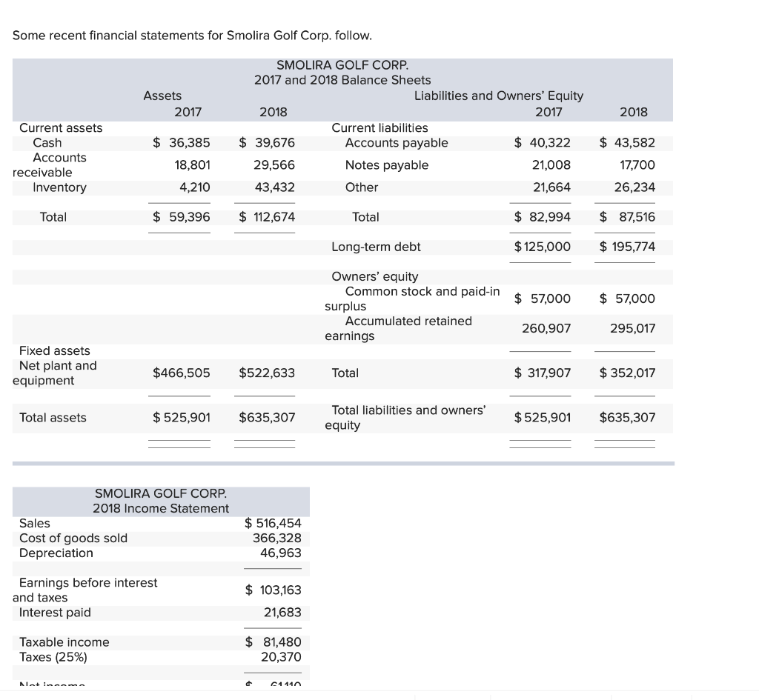Image resolution: width=759 pixels, height=700 pixels.
Task: Select the Accumulated retained earnings 2018 value
Action: 638,328
